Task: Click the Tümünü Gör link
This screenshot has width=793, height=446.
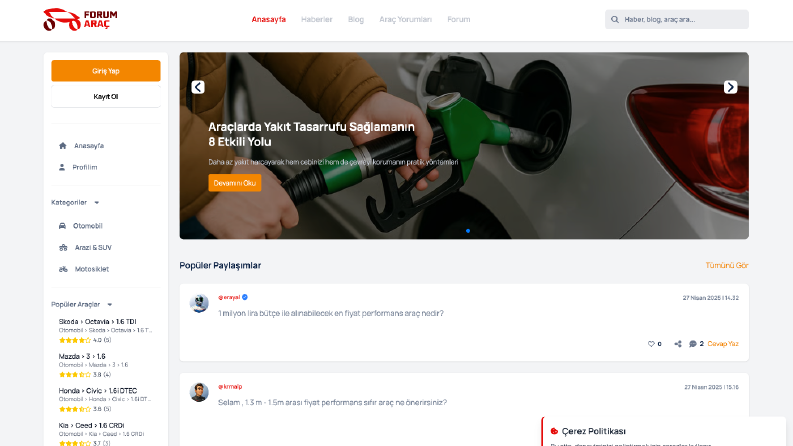Action: tap(727, 265)
